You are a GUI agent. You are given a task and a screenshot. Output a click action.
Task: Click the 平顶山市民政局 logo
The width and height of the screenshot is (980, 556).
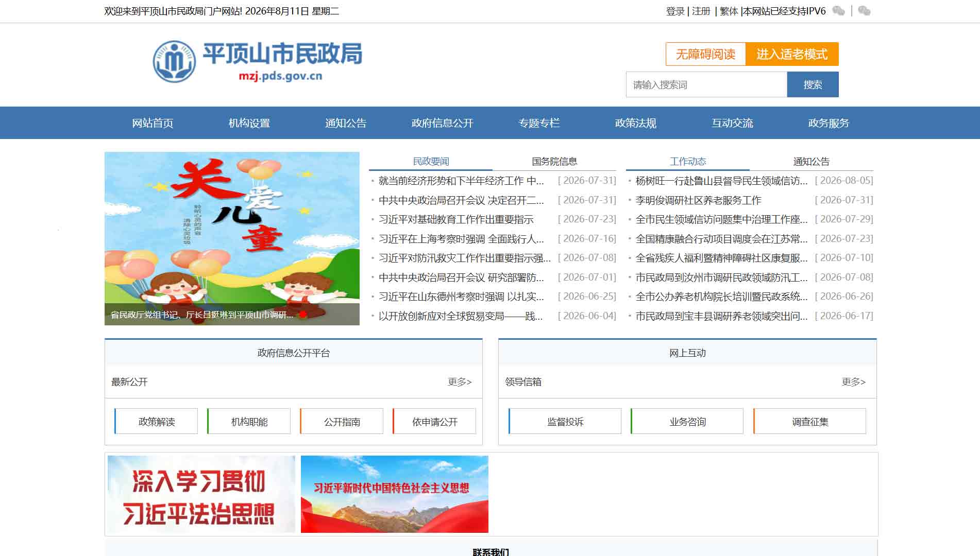[258, 62]
